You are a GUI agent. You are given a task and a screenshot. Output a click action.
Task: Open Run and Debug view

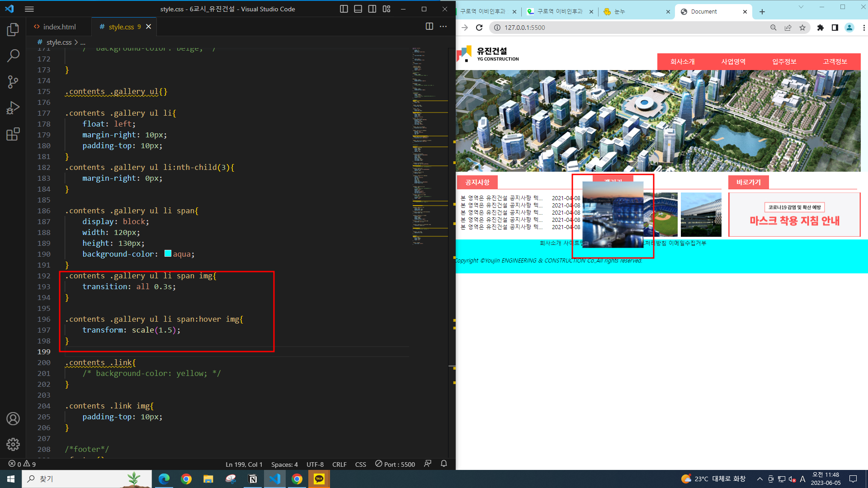point(13,108)
